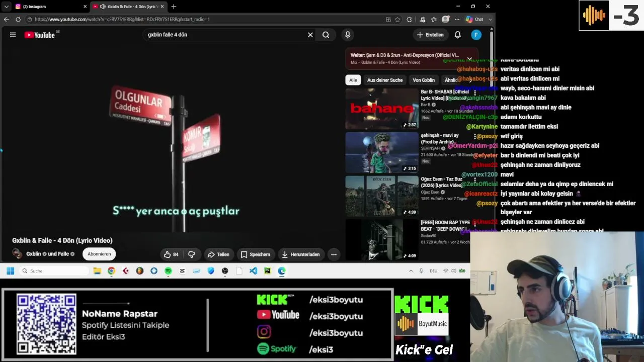Click the Windows taskbar Suche search box
The width and height of the screenshot is (644, 362).
tap(54, 271)
